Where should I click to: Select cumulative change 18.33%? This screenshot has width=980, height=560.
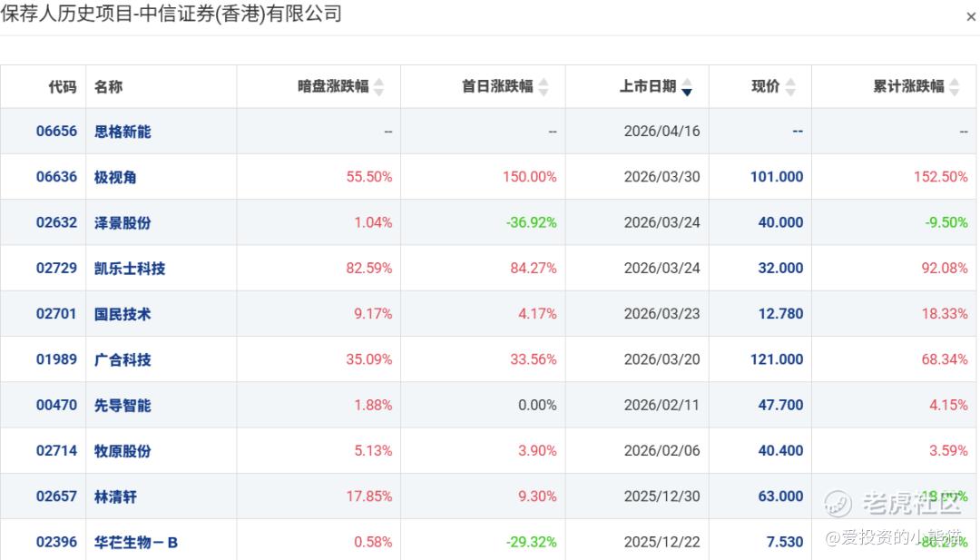pyautogui.click(x=945, y=314)
